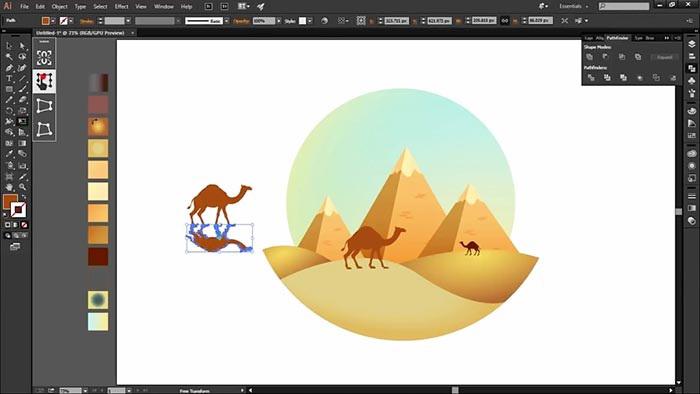Choose the Free Distort widget option
This screenshot has height=394, width=700.
point(44,129)
